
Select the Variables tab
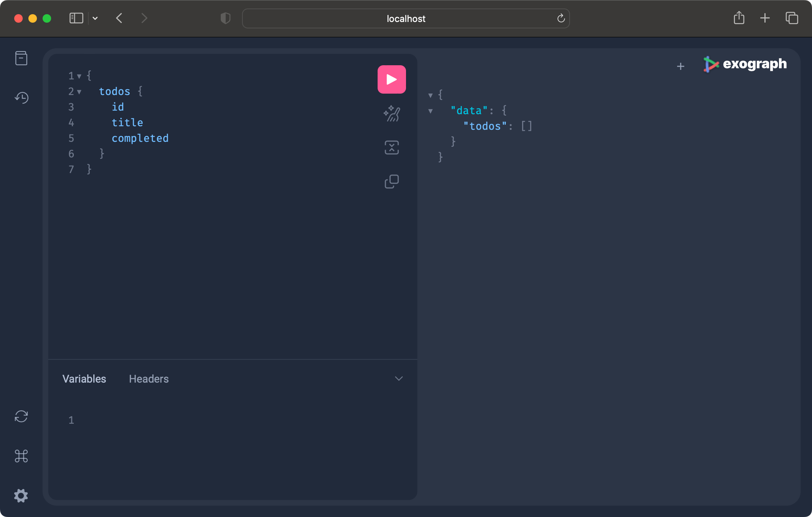pos(84,379)
